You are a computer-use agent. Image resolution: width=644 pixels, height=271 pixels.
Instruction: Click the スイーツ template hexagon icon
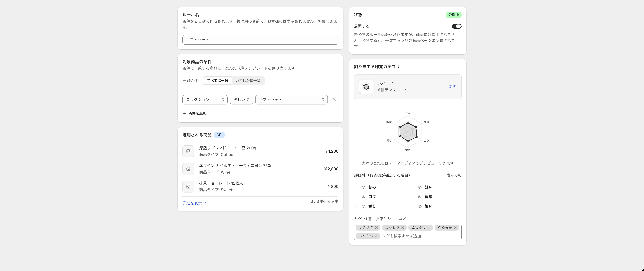pos(366,87)
